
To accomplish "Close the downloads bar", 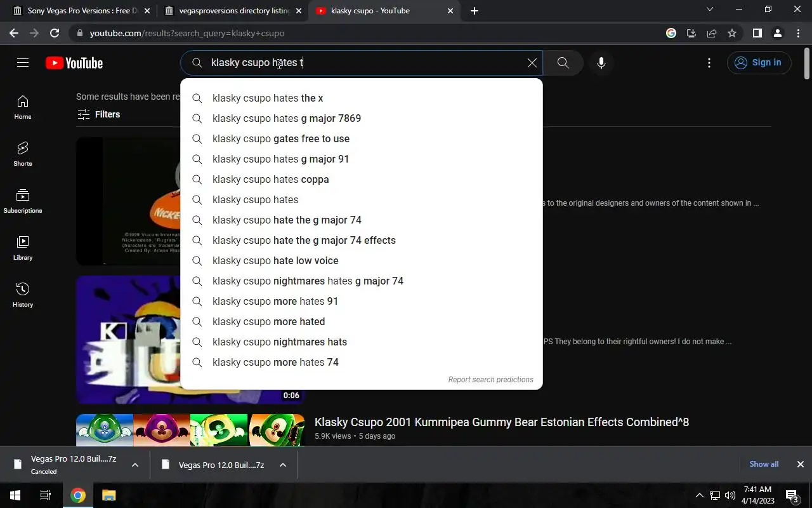I will 800,464.
